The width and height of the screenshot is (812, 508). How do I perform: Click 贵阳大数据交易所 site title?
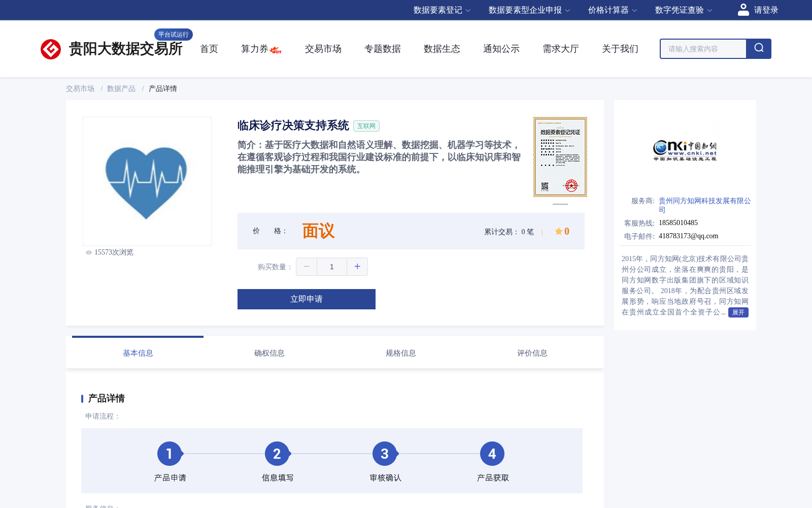[125, 49]
